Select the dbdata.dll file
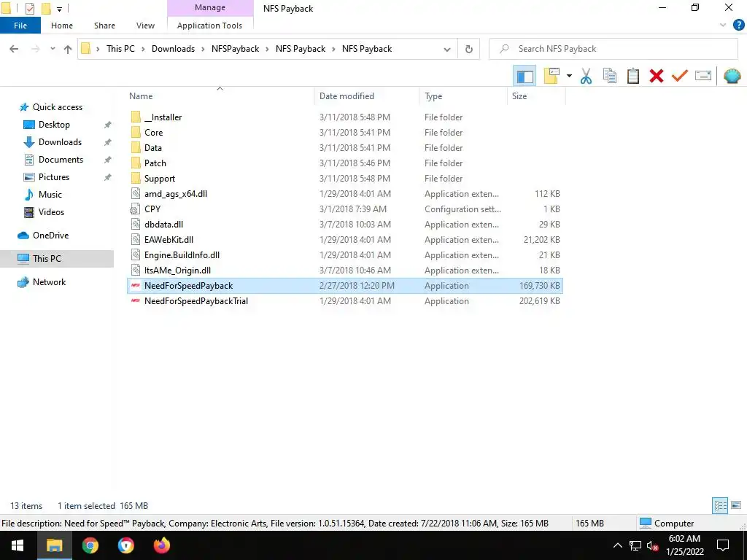 pos(345,225)
